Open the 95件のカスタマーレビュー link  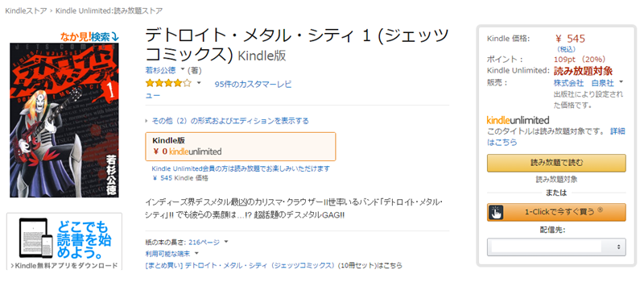(x=218, y=89)
